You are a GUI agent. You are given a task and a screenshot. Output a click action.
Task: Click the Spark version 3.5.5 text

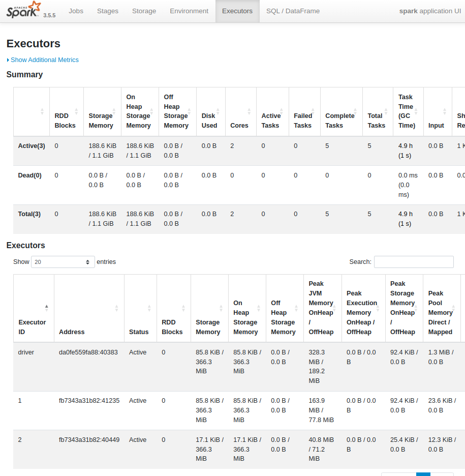49,15
